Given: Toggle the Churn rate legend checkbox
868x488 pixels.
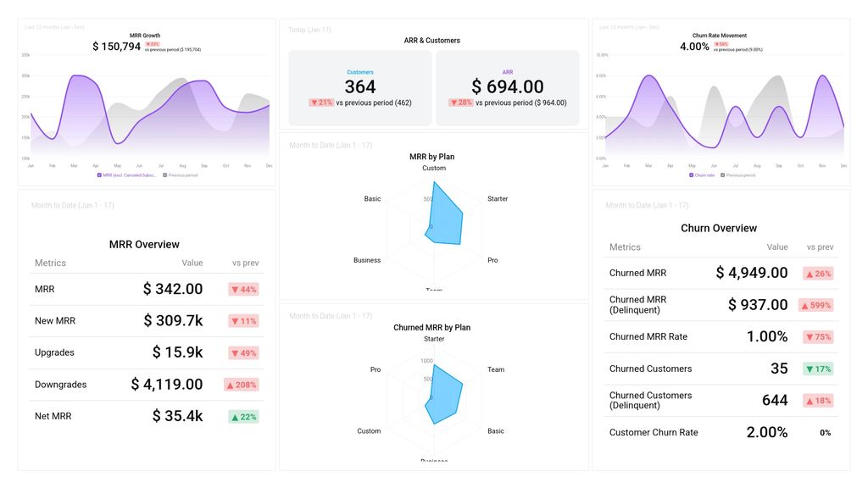Looking at the screenshot, I should coord(691,175).
